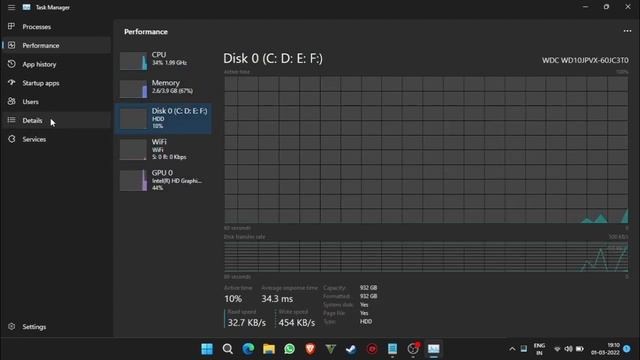Click the 34.3 ms response time value
The width and height of the screenshot is (640, 360).
coord(277,299)
